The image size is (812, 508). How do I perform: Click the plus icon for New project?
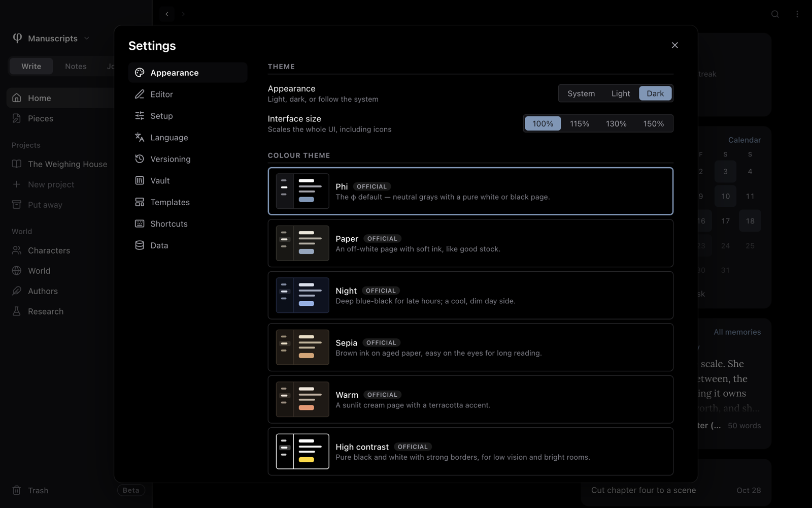click(17, 184)
